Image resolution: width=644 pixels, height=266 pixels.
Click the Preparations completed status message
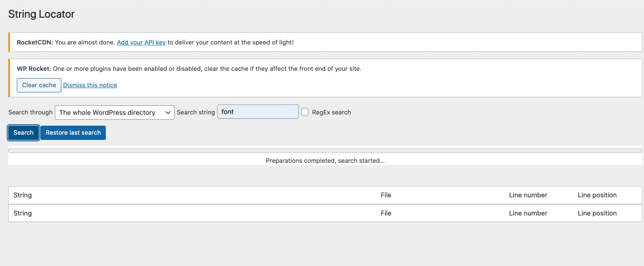[x=325, y=160]
